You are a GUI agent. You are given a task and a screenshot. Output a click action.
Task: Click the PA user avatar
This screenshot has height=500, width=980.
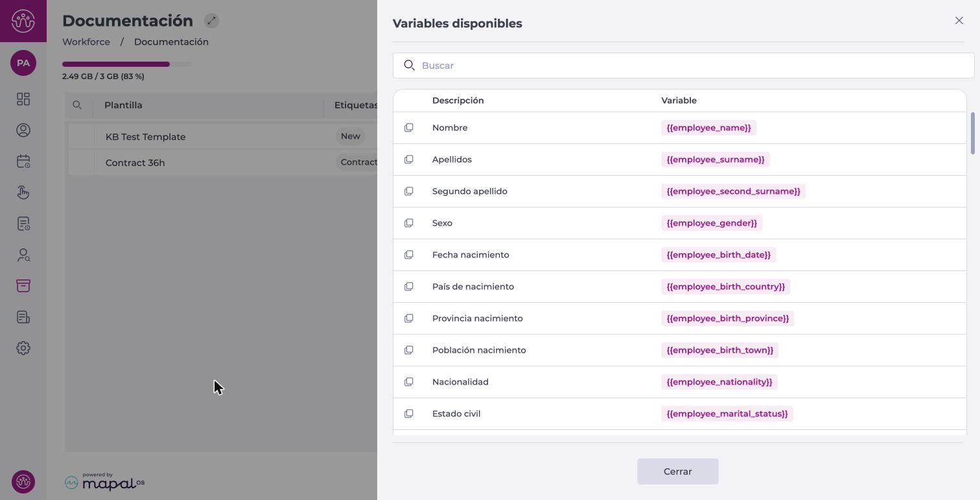tap(23, 63)
